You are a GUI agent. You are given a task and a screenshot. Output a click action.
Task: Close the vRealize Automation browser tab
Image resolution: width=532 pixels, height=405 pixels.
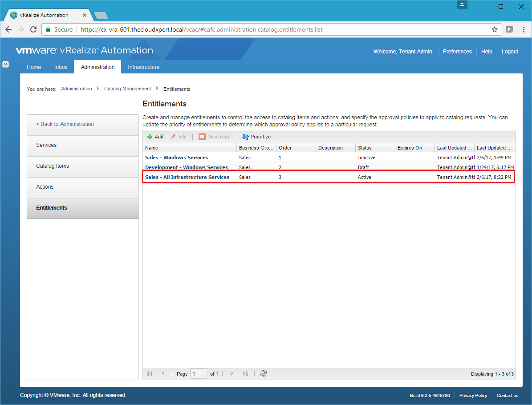85,15
